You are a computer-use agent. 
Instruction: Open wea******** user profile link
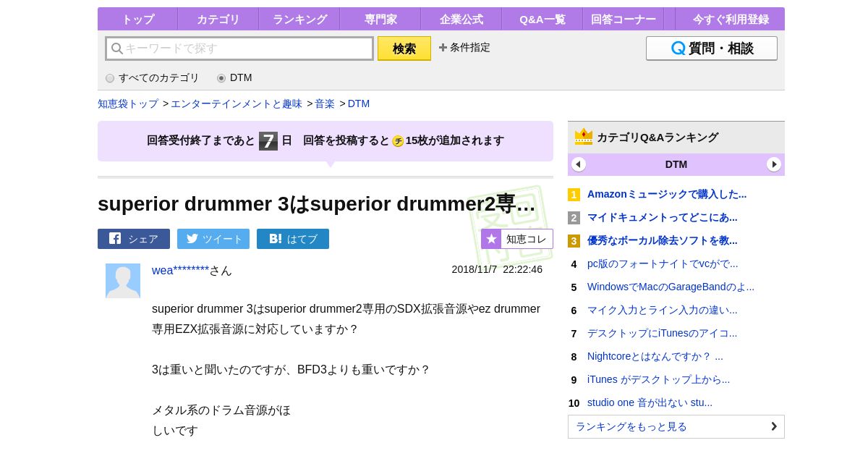(180, 270)
